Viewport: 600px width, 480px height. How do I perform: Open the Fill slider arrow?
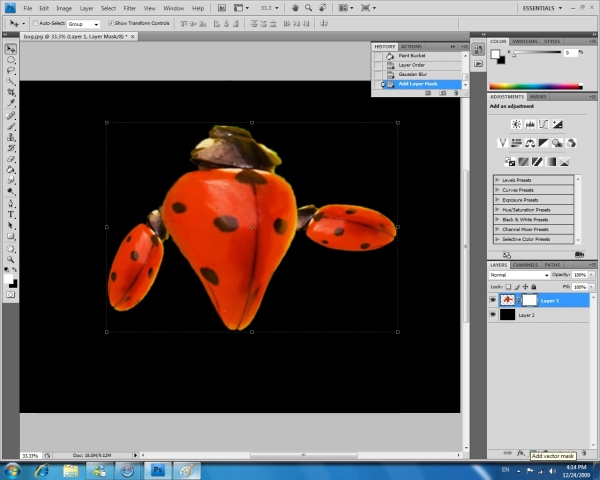pos(592,287)
